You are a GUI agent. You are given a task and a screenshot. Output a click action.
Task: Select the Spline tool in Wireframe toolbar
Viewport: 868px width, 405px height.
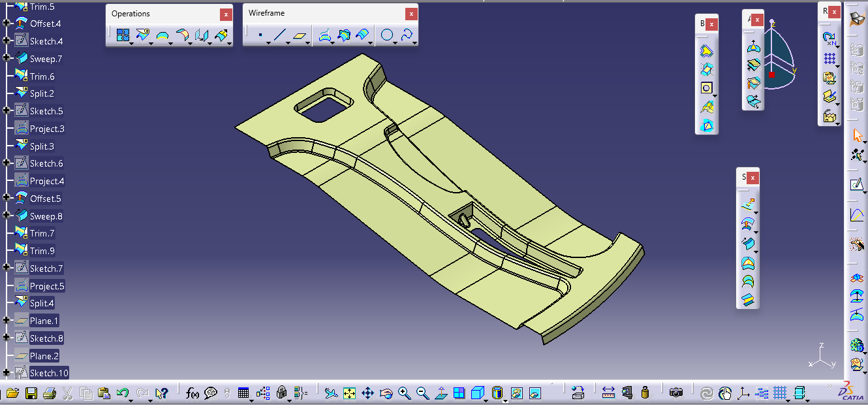(x=408, y=35)
